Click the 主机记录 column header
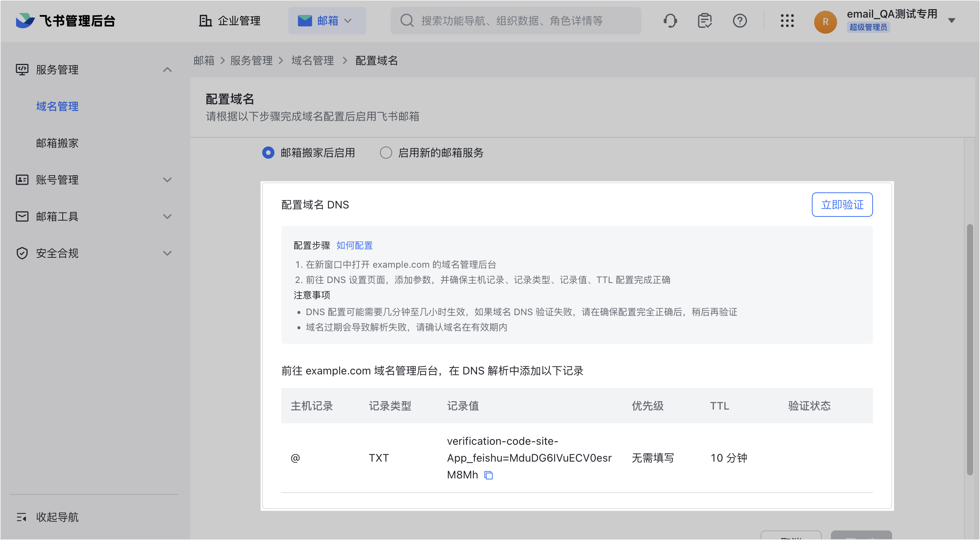The width and height of the screenshot is (980, 540). [312, 406]
